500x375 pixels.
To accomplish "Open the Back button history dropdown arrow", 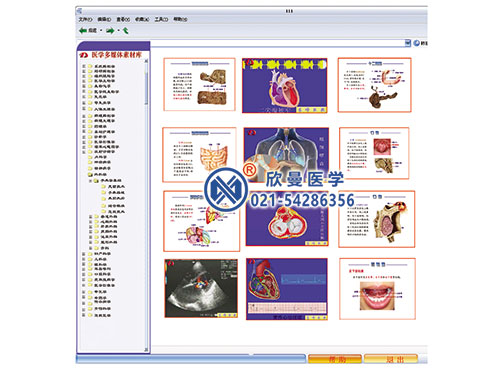I will (x=101, y=31).
